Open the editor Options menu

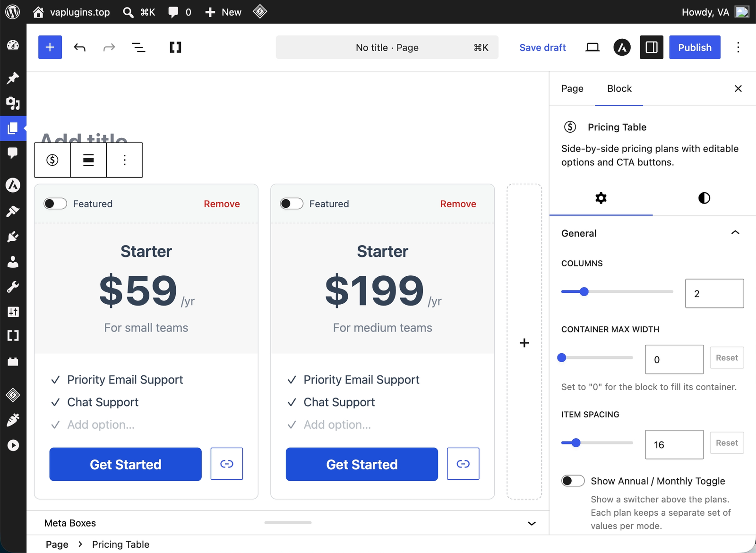[738, 47]
